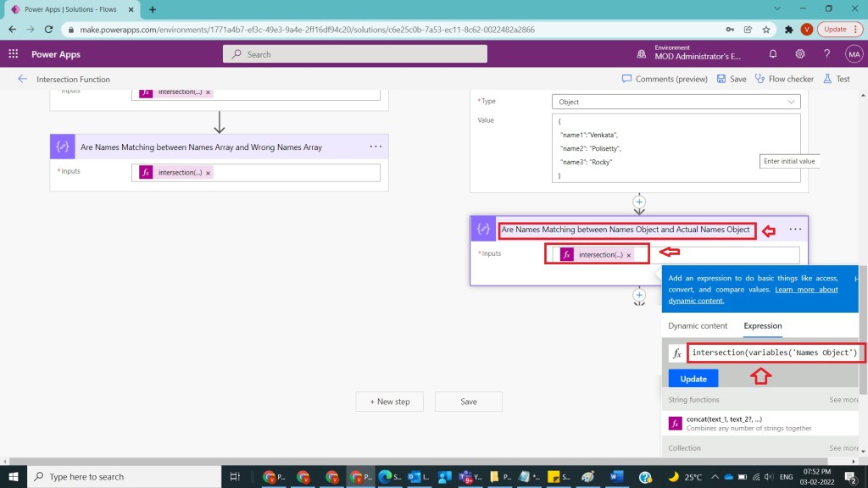This screenshot has width=868, height=488.
Task: Open the Power Apps app launcher waffle
Action: pyautogui.click(x=14, y=53)
